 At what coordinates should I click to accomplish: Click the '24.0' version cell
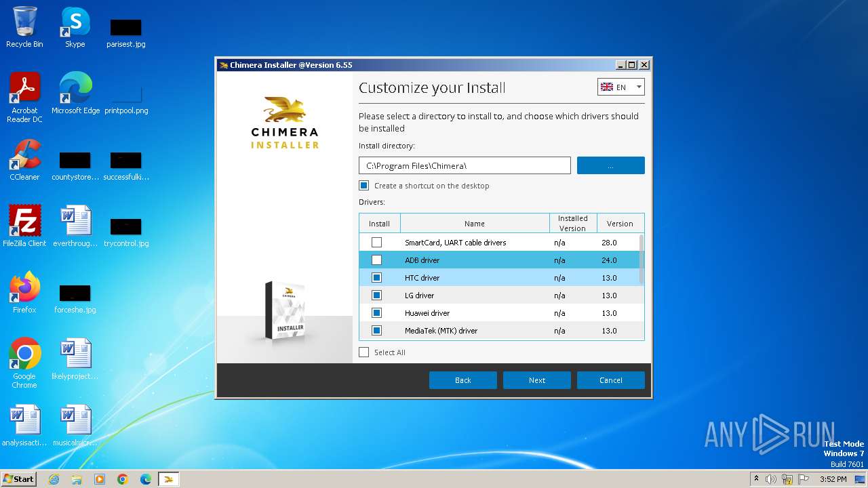pyautogui.click(x=609, y=260)
